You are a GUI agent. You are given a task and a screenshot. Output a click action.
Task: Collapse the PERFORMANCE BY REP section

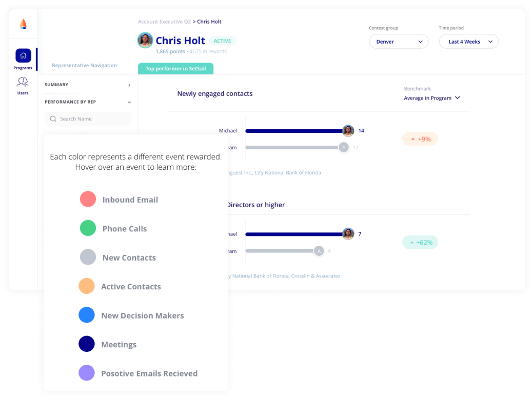(88, 102)
